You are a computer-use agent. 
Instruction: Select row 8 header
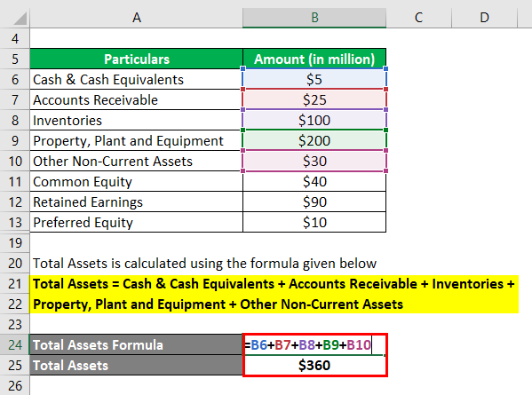[x=14, y=120]
